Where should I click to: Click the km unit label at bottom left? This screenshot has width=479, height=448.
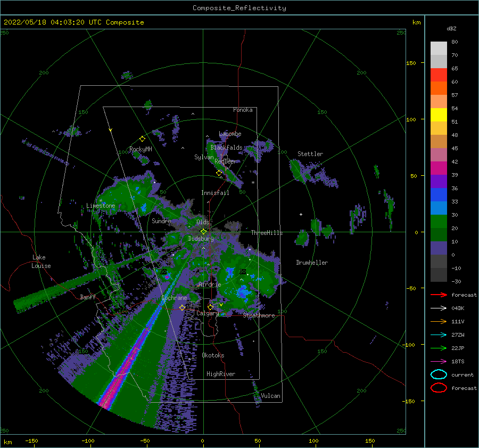7,442
